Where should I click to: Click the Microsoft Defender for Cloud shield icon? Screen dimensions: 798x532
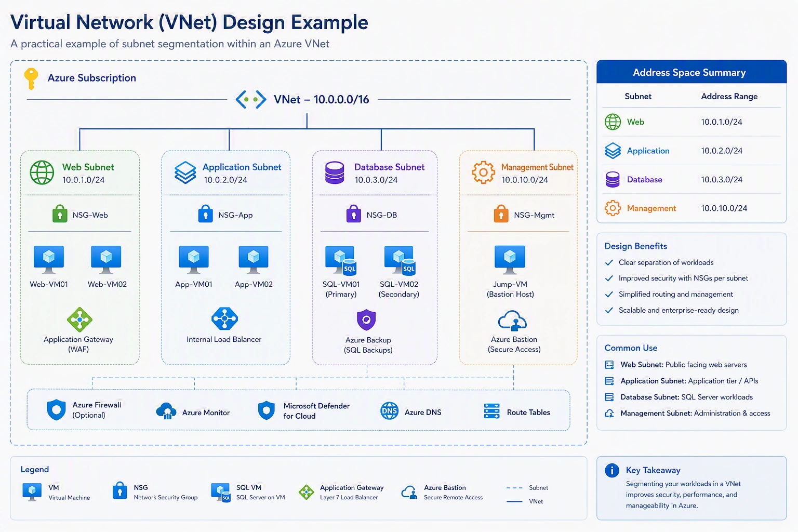266,410
